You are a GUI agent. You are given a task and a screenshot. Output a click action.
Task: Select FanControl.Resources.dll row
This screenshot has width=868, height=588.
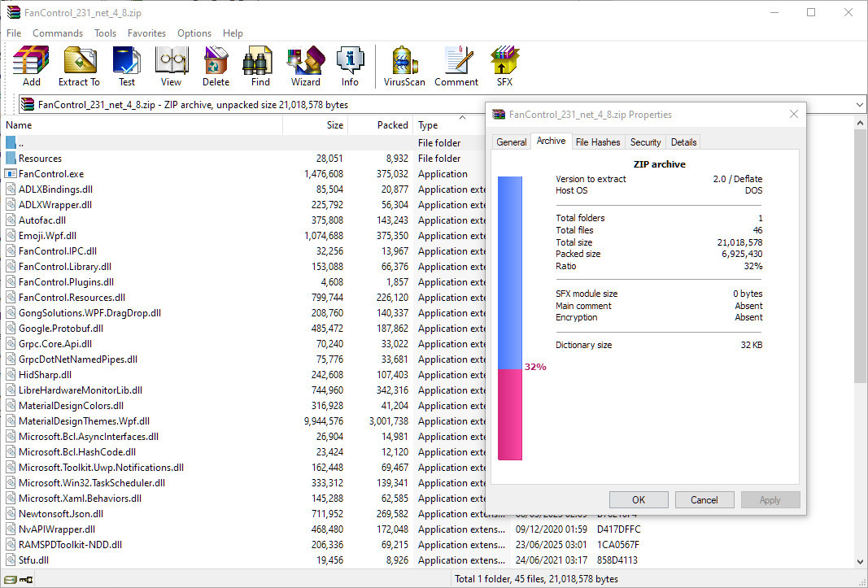(244, 298)
